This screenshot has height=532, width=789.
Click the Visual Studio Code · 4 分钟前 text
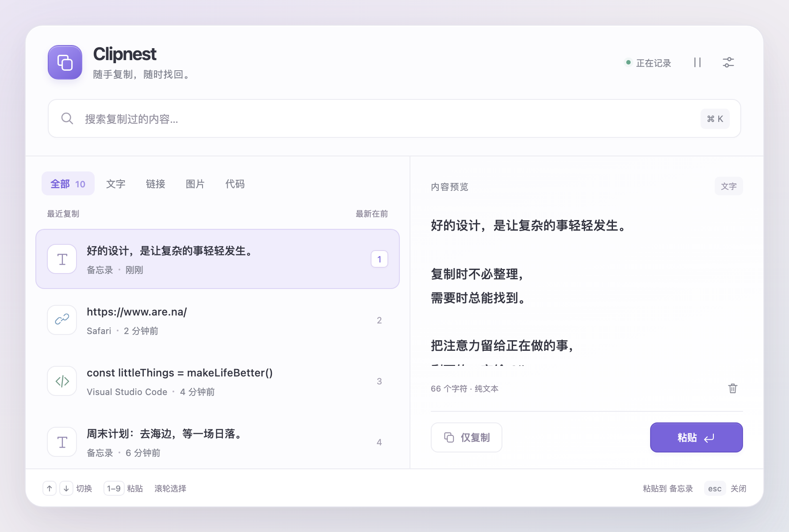click(151, 392)
